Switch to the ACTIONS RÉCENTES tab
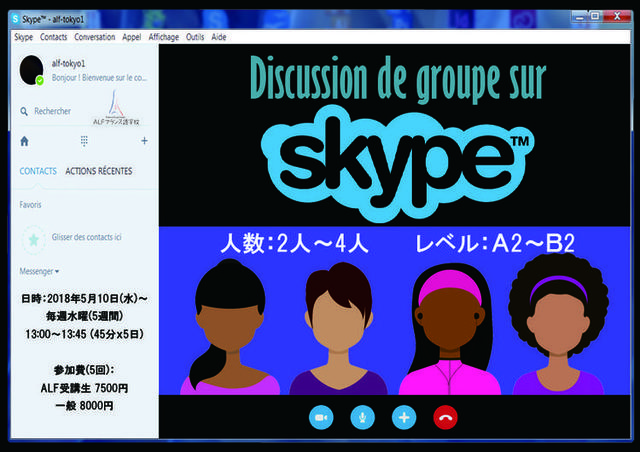 click(x=99, y=171)
